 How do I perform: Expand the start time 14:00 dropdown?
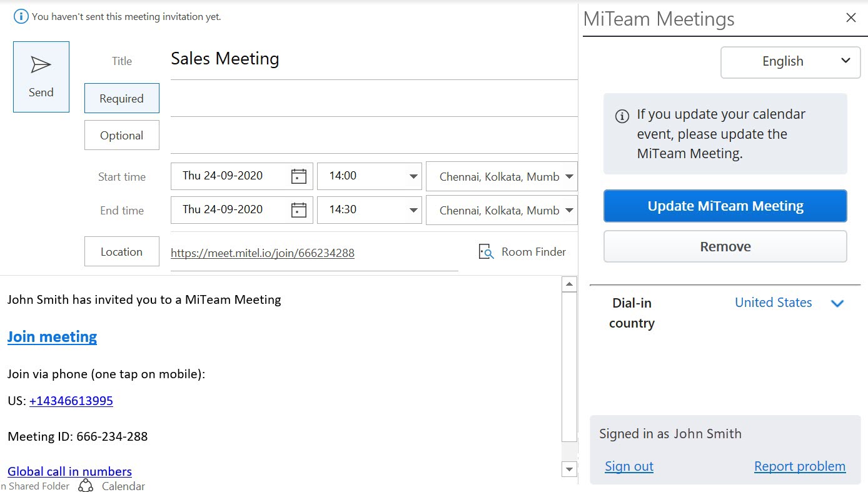(413, 176)
